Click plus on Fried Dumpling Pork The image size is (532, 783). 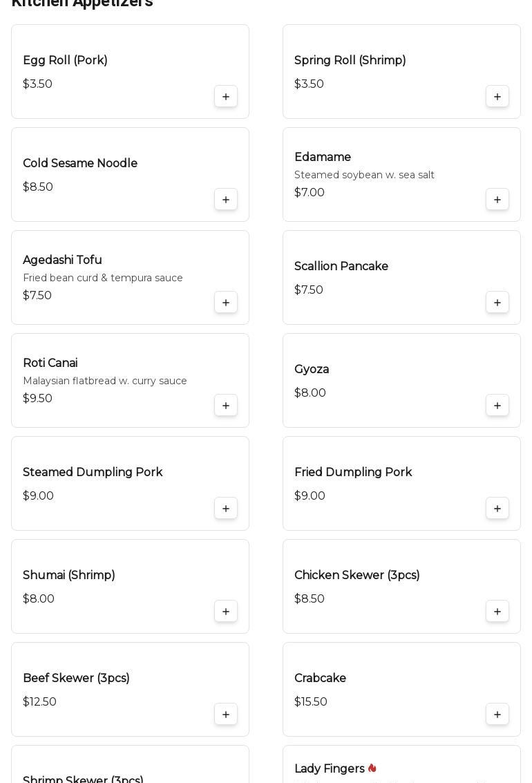(497, 509)
